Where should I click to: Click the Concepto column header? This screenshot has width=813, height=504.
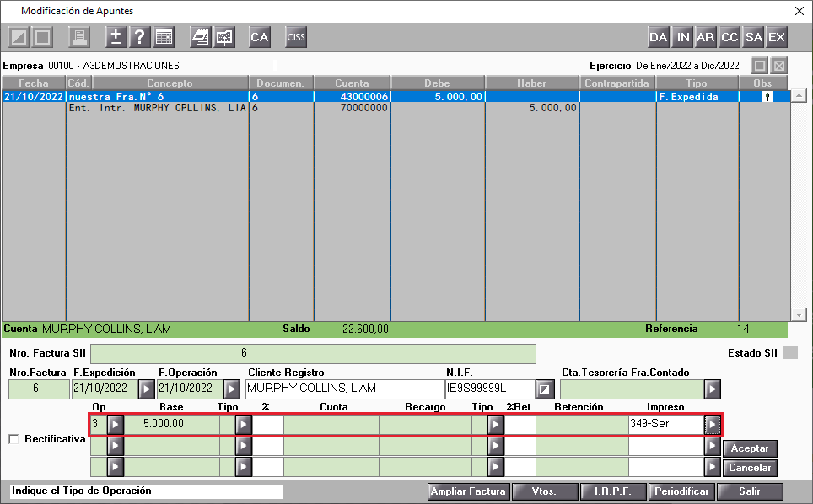[x=170, y=83]
